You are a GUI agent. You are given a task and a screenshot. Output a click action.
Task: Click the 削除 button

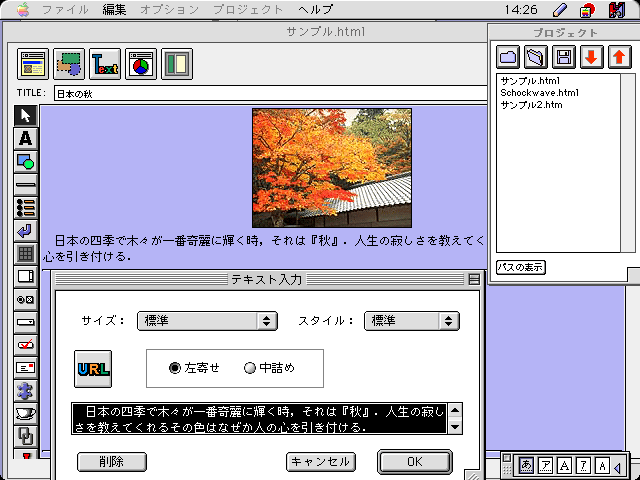tap(111, 462)
